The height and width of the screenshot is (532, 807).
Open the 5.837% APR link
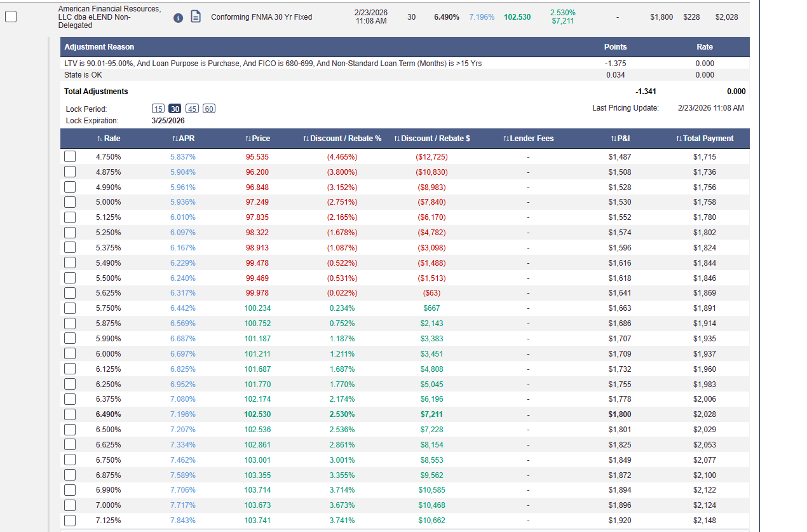(183, 157)
